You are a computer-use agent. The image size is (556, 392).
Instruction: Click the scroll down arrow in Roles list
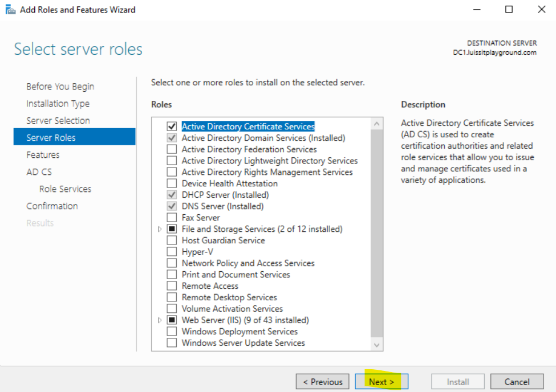pos(376,345)
